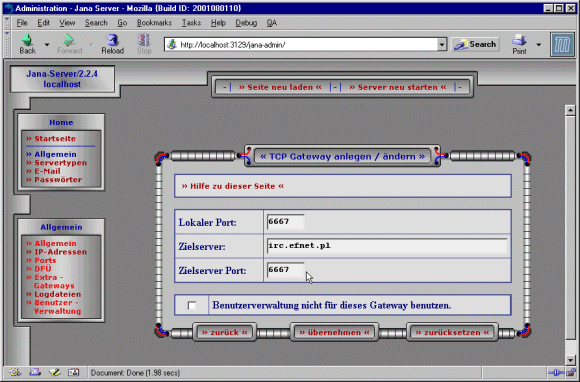Open the QA menu
Viewport: 580px width, 382px height.
[x=272, y=23]
